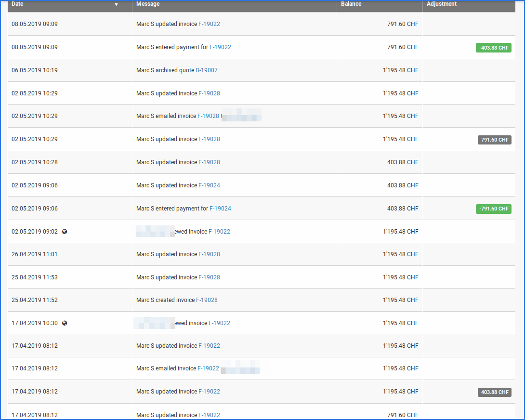Click the gray 791.60 CHF adjustment badge
The image size is (525, 420).
494,140
